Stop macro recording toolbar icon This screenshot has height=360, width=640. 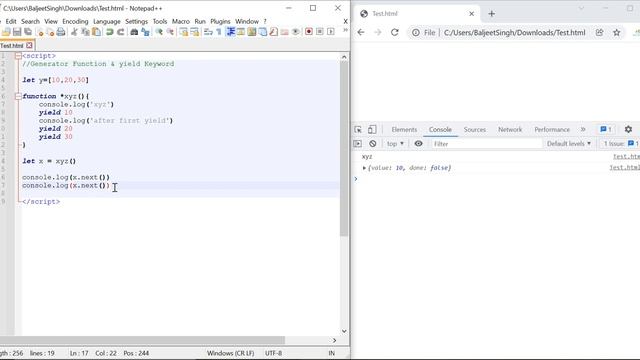tap(320, 32)
